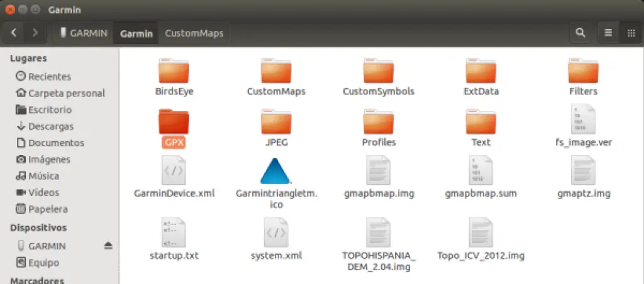This screenshot has width=644, height=284.
Task: Select the Topo_ICV_2012.img file icon
Action: 480,232
